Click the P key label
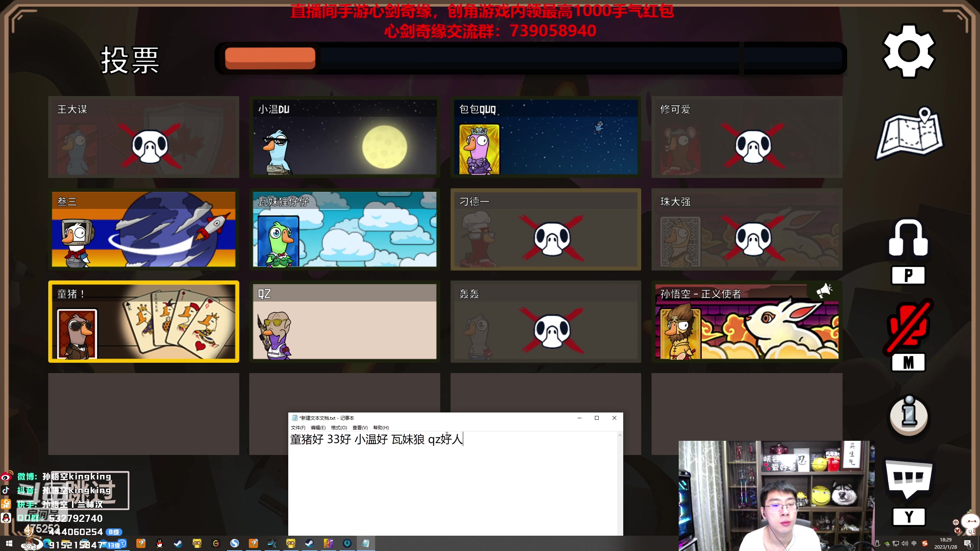 [908, 275]
